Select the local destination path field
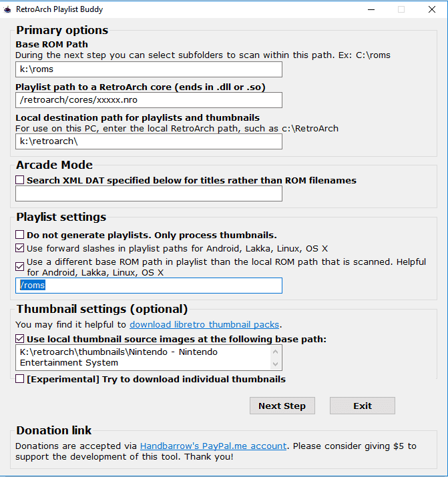Screen dimensions: 448x477 click(x=149, y=141)
